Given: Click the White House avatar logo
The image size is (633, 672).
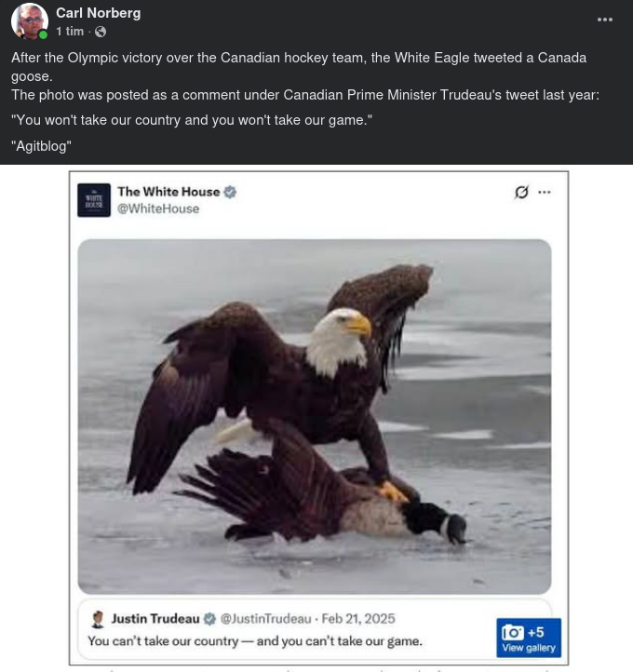Looking at the screenshot, I should [x=94, y=200].
